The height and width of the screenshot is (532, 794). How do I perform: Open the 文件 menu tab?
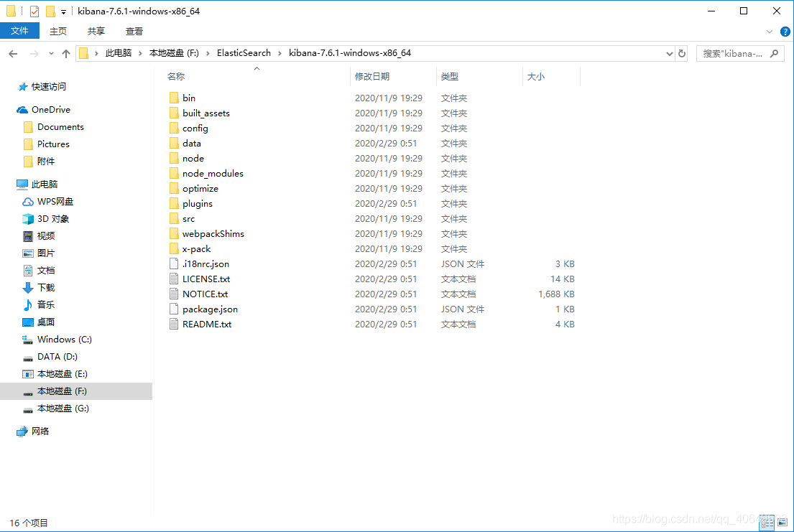[x=19, y=31]
